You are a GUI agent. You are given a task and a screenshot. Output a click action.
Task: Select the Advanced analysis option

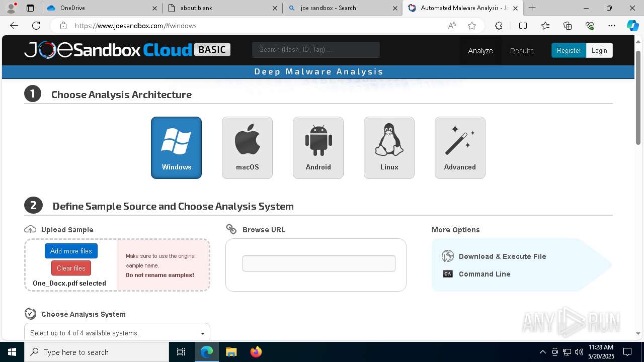click(x=460, y=148)
